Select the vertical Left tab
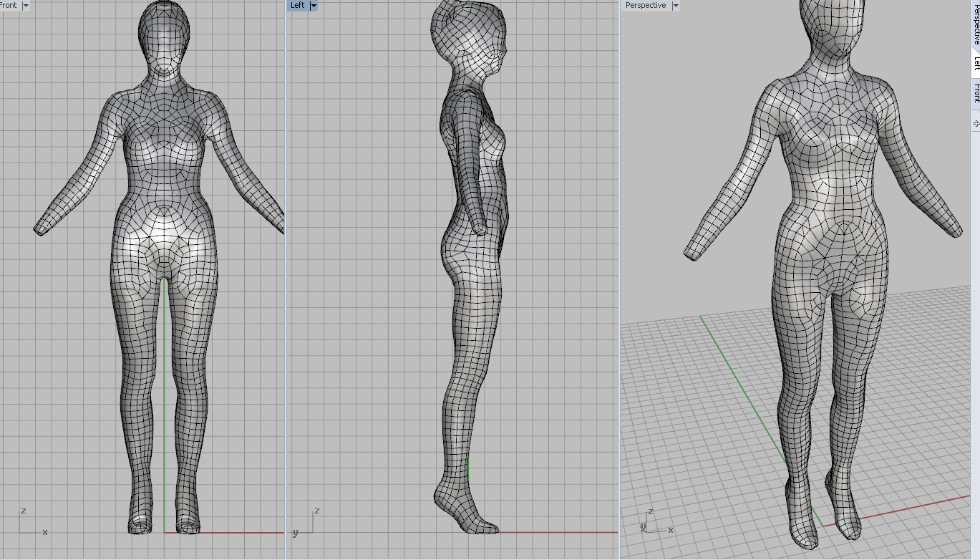980x560 pixels. tap(976, 63)
